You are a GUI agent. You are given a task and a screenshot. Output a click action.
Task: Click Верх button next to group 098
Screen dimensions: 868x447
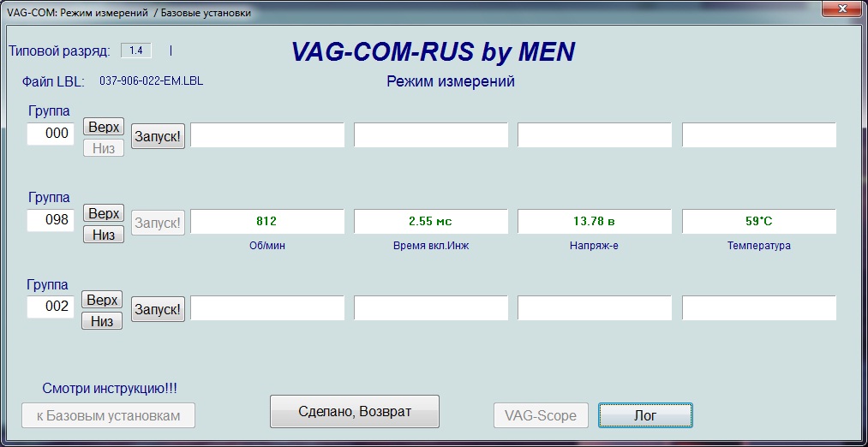104,213
